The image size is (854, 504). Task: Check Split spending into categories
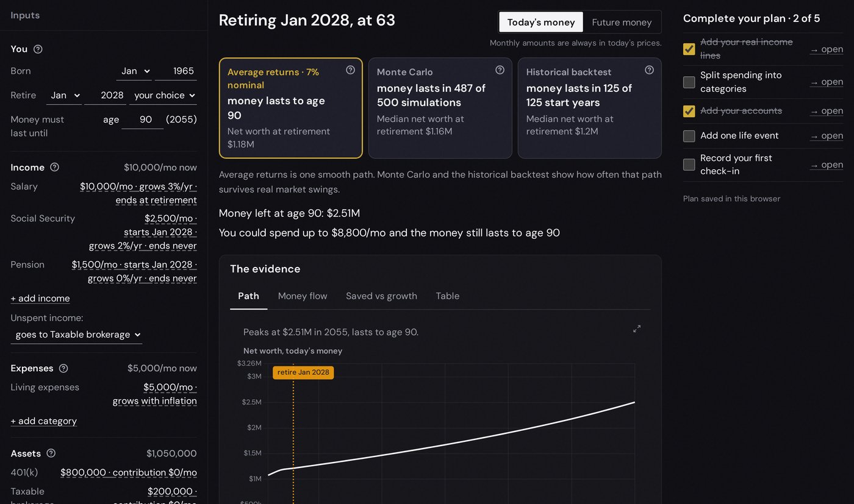click(689, 82)
